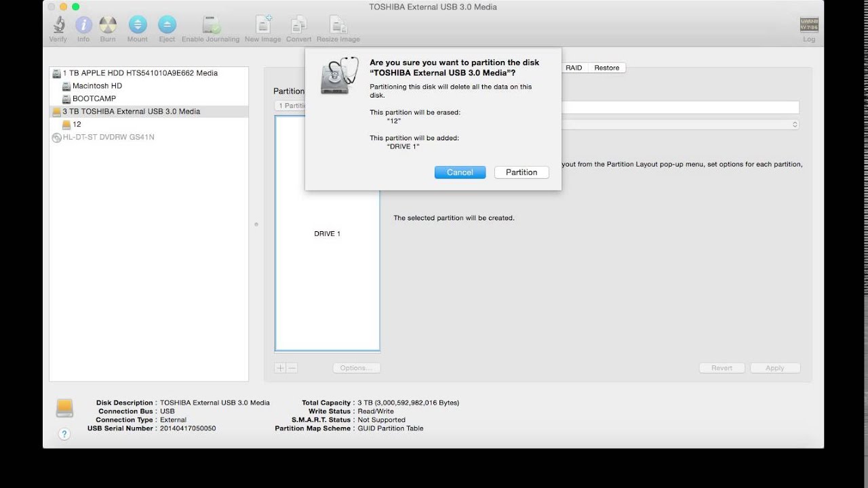Select Macintosh HD volume
This screenshot has height=488, width=868.
click(149, 86)
